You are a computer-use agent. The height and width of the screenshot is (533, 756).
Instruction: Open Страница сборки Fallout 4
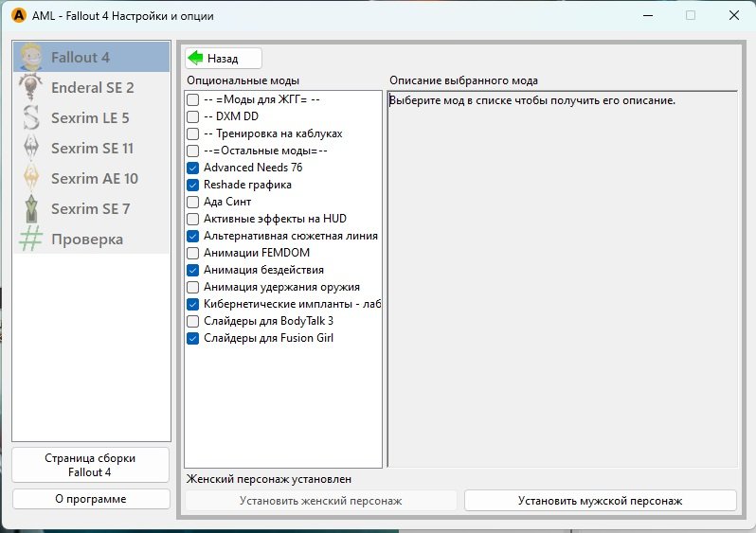click(x=91, y=465)
